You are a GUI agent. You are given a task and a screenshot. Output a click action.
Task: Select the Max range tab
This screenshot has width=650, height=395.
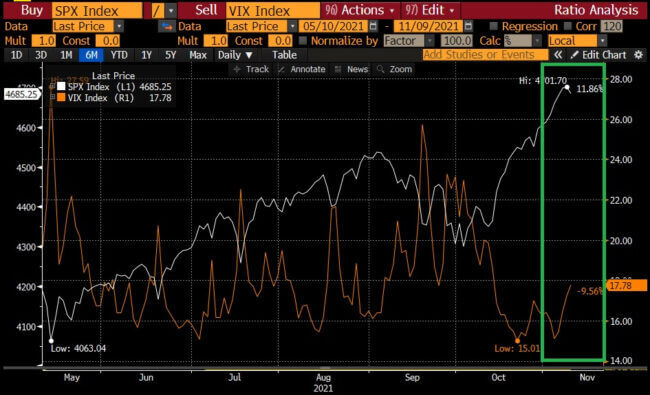point(198,55)
